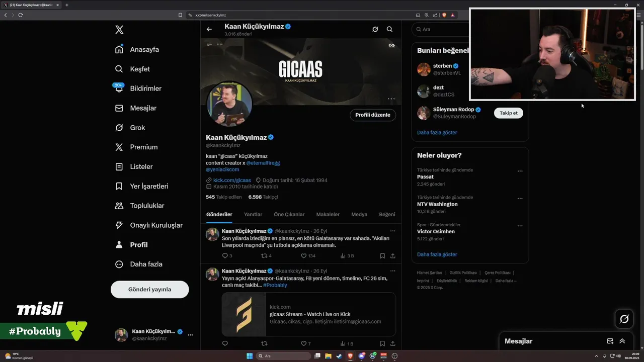Switch to Makaleler tab
The width and height of the screenshot is (644, 362).
[327, 214]
